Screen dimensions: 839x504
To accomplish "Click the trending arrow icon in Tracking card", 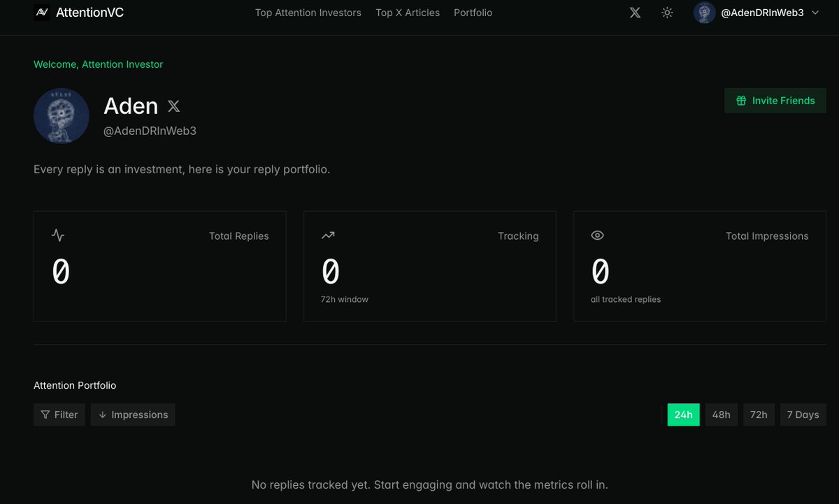I will (x=328, y=236).
